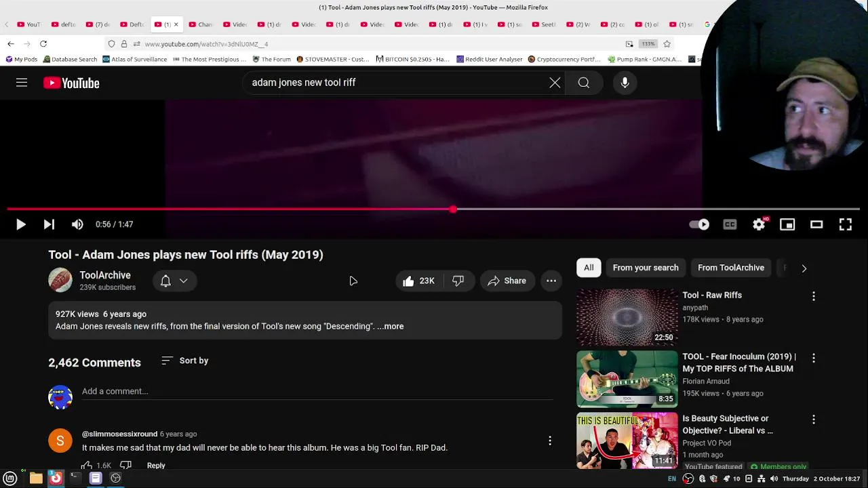Bookmark page with star icon
This screenshot has width=868, height=488.
pos(667,44)
